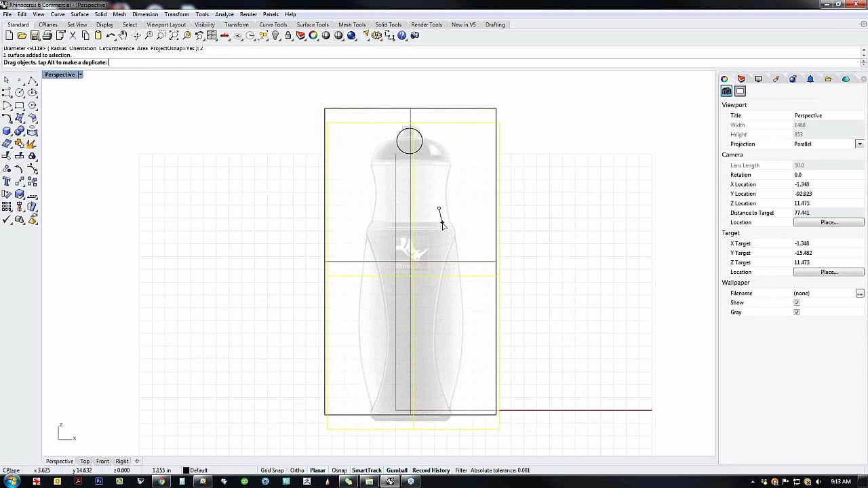Image resolution: width=868 pixels, height=488 pixels.
Task: Toggle Osnap in the status bar
Action: pos(339,470)
